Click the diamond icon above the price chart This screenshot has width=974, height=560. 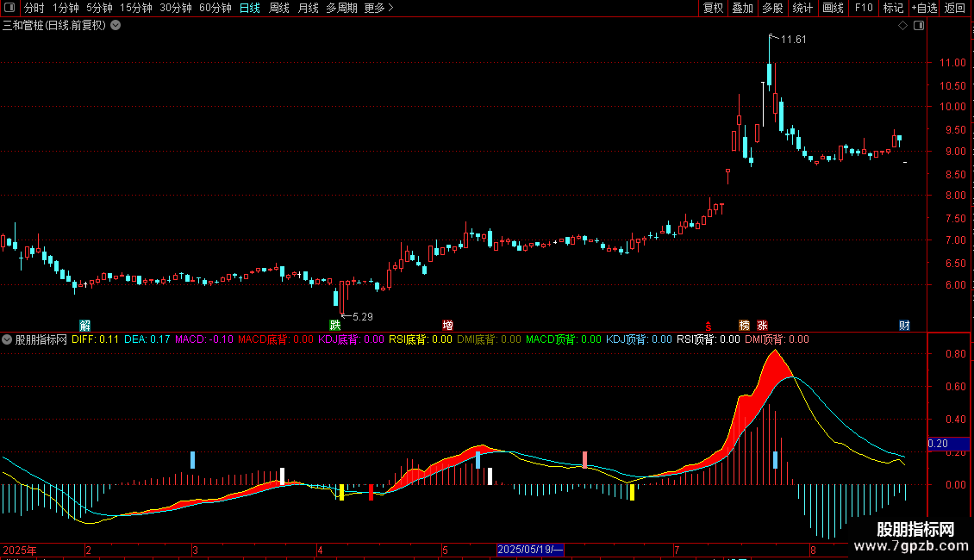(x=903, y=26)
